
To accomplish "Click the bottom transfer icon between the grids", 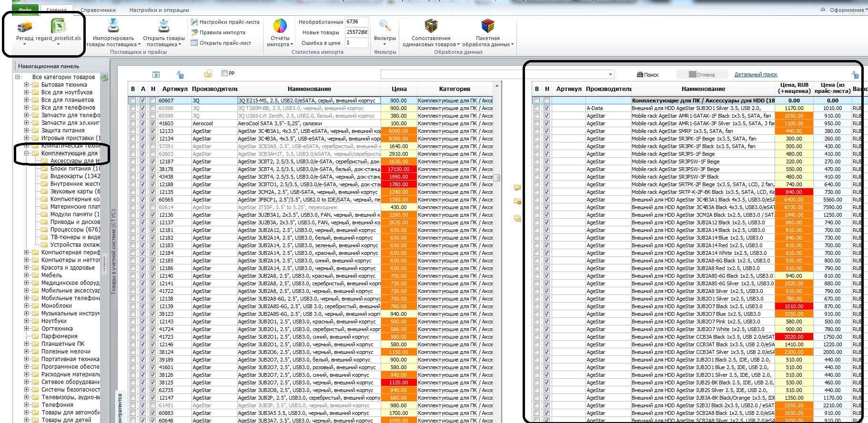I will click(517, 218).
